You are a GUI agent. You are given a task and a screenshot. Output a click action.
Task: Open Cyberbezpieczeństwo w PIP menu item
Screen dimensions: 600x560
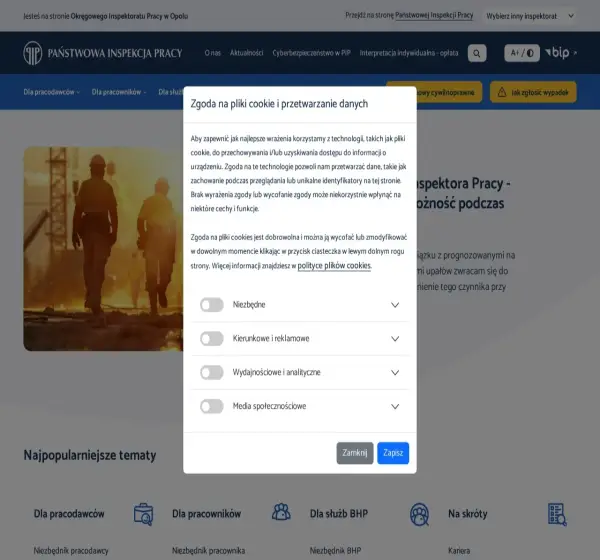point(311,53)
